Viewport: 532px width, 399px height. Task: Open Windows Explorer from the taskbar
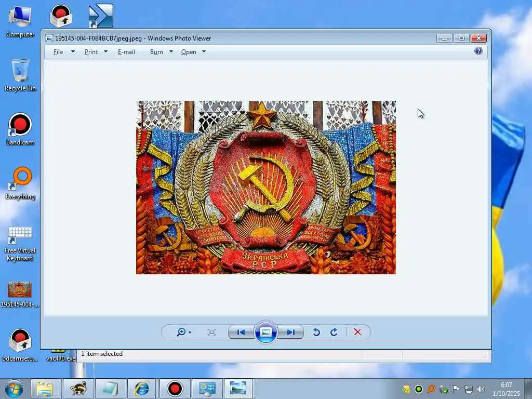45,389
